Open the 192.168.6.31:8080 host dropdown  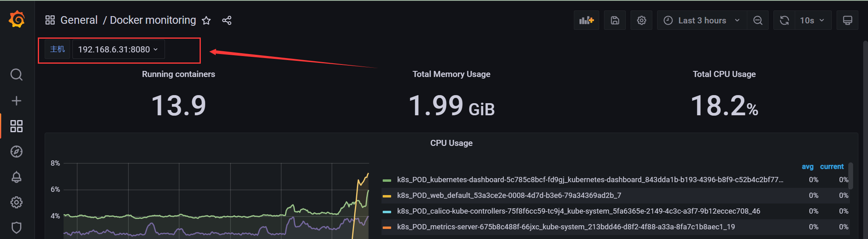point(118,49)
